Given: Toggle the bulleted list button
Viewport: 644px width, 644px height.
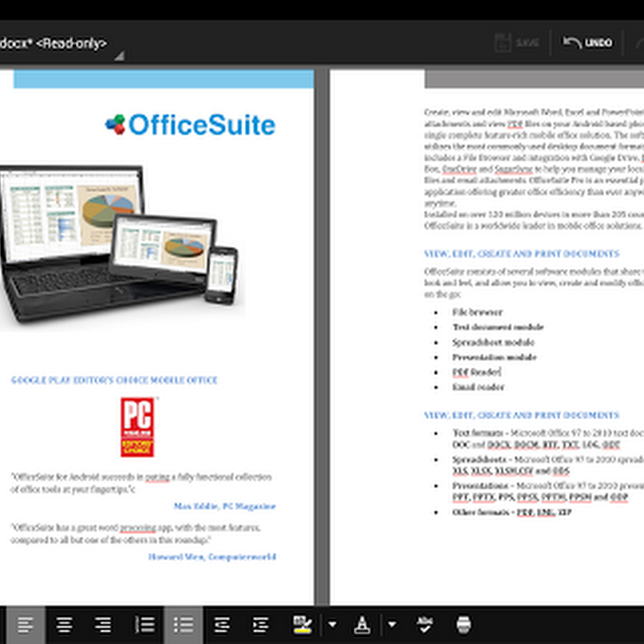Looking at the screenshot, I should click(x=184, y=625).
